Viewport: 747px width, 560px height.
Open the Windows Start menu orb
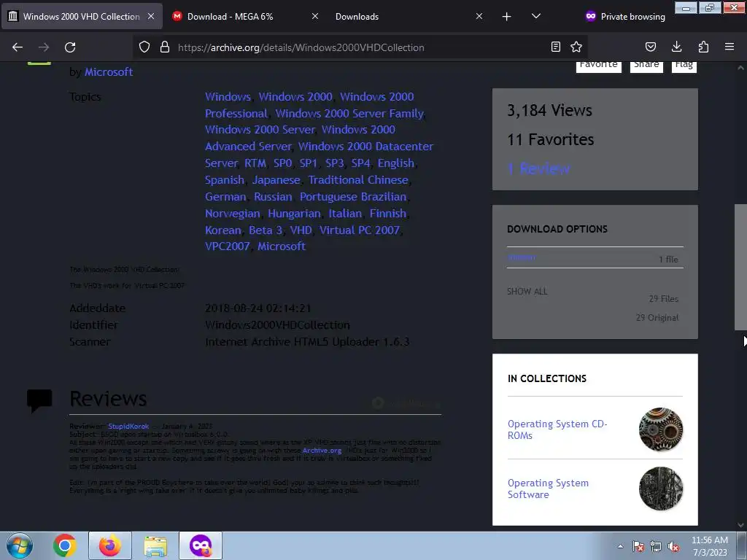tap(20, 545)
